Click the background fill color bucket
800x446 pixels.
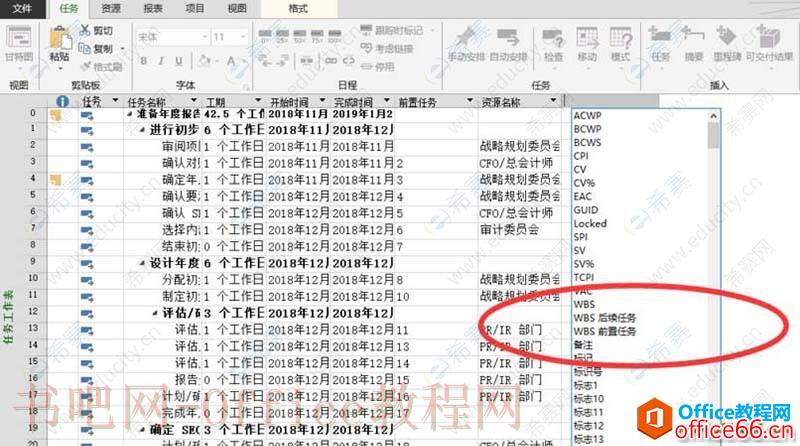[x=205, y=62]
